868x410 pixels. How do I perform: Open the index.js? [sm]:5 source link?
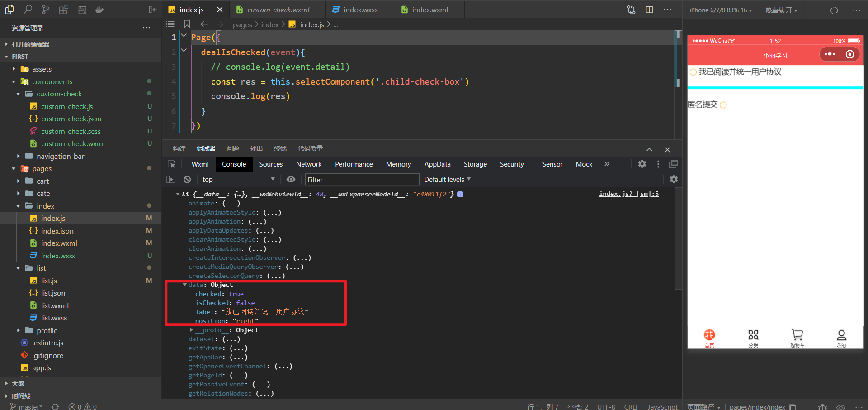point(629,194)
